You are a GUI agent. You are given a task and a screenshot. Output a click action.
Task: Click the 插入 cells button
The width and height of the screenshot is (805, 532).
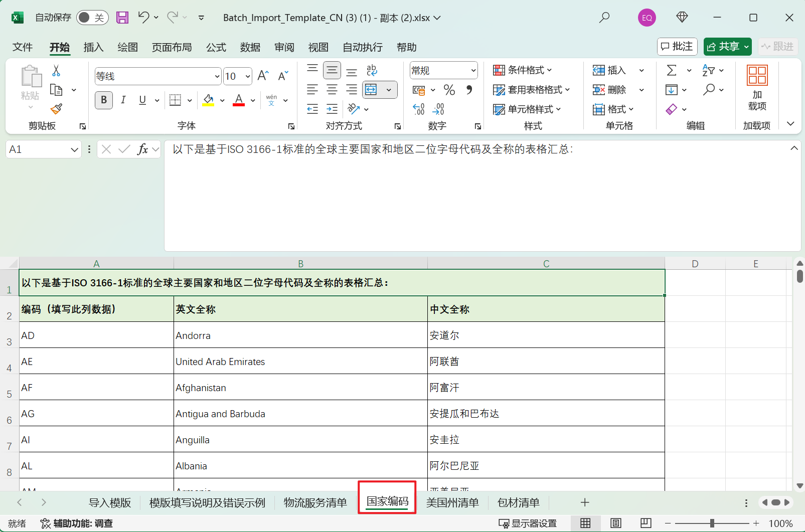[x=609, y=70]
